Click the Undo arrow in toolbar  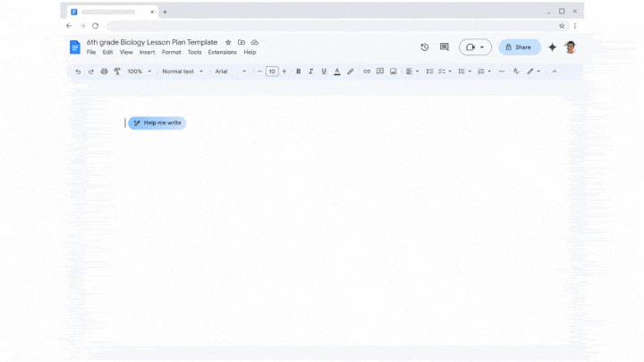tap(78, 72)
